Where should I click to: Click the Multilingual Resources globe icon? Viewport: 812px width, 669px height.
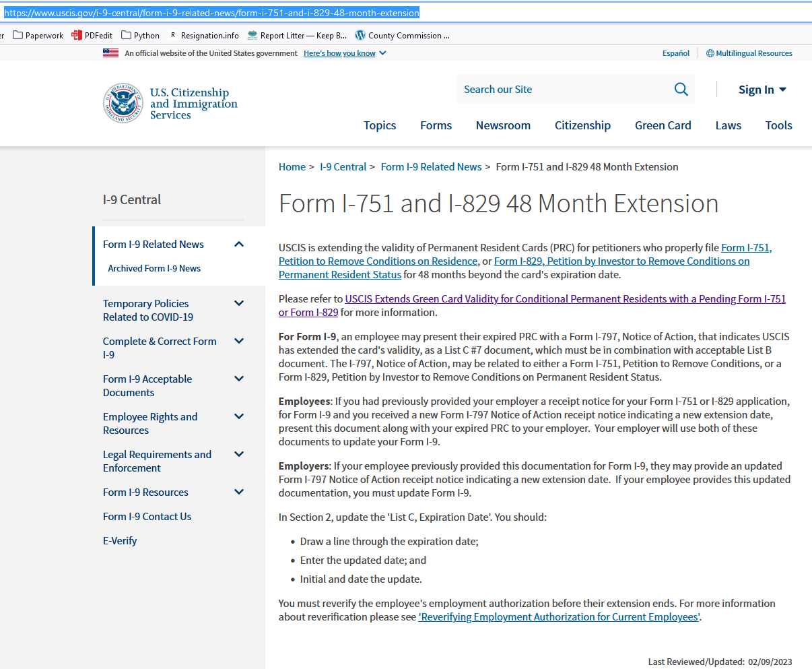coord(710,53)
